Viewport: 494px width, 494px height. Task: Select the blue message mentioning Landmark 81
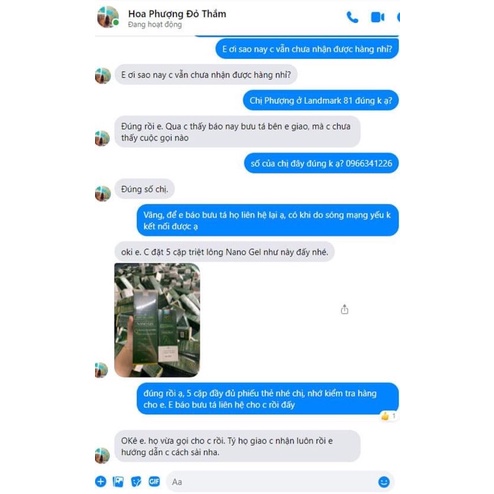321,100
